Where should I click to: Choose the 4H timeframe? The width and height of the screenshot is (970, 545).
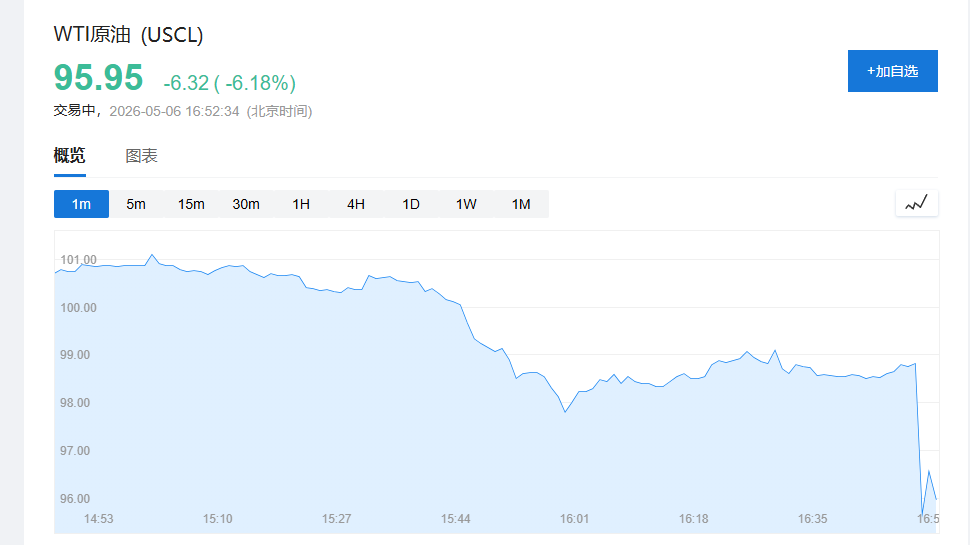point(356,204)
